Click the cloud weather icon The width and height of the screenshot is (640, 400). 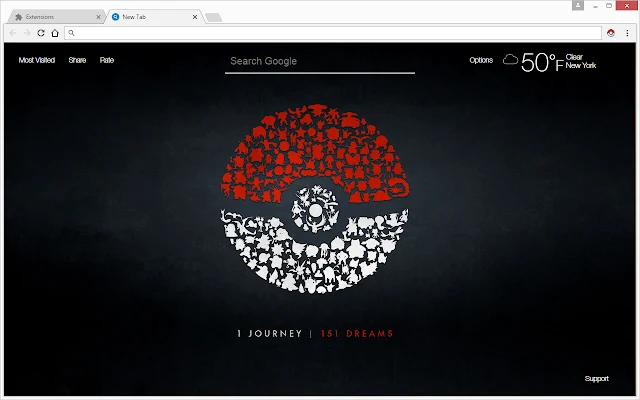pos(510,60)
